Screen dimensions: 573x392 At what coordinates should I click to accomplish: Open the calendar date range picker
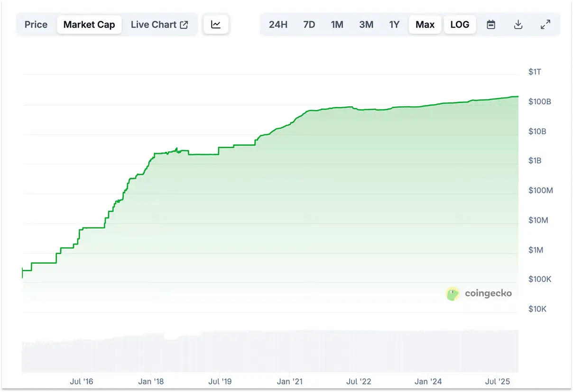[x=491, y=25]
